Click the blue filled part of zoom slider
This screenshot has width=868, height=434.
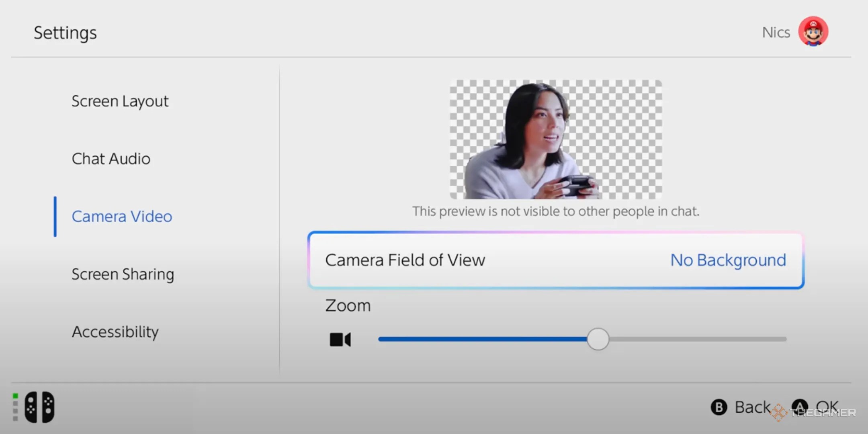point(482,339)
